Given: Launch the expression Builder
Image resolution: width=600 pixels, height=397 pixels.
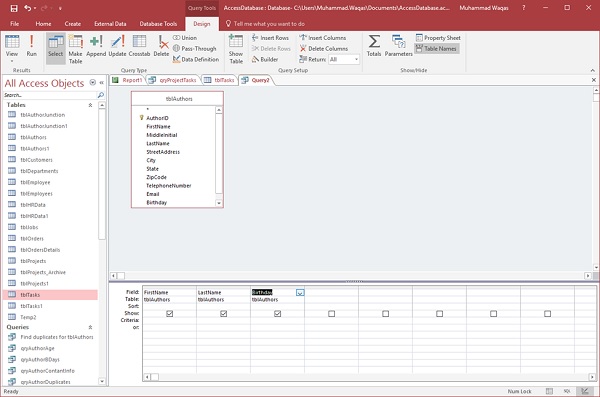Looking at the screenshot, I should coord(265,59).
